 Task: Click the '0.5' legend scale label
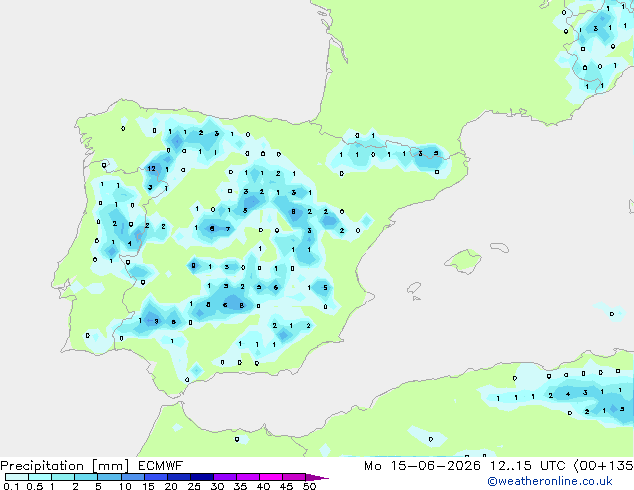[34, 486]
